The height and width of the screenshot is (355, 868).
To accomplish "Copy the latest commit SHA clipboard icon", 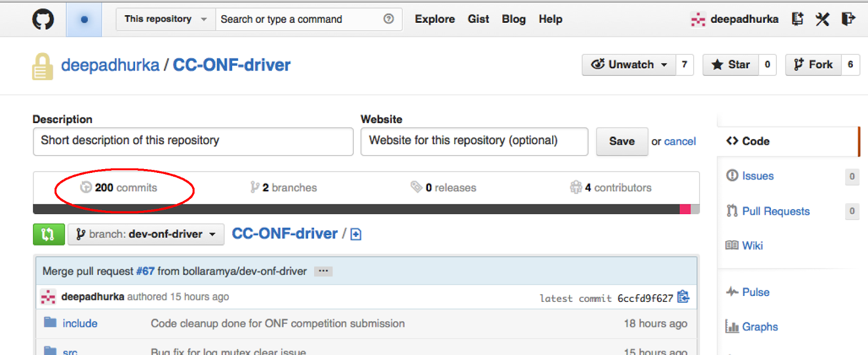I will 683,297.
